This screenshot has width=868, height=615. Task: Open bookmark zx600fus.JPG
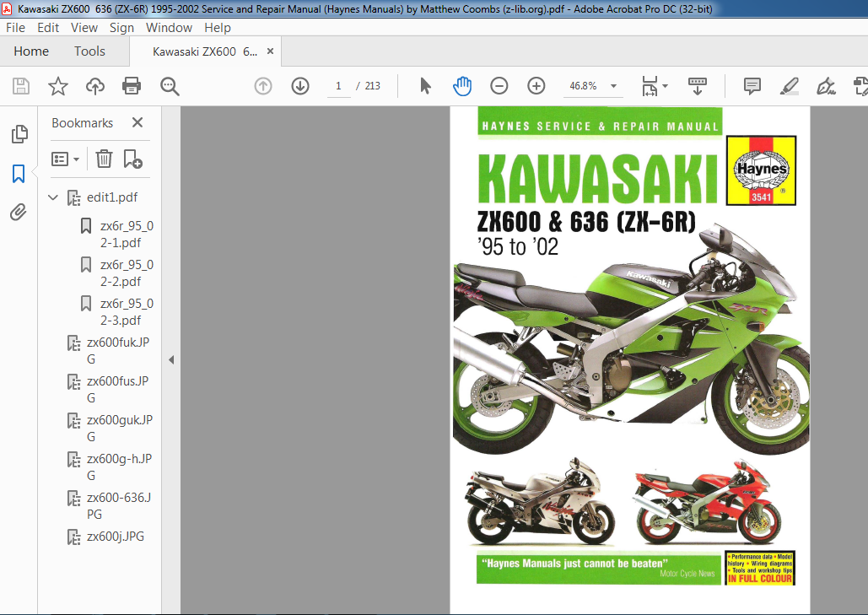[118, 389]
